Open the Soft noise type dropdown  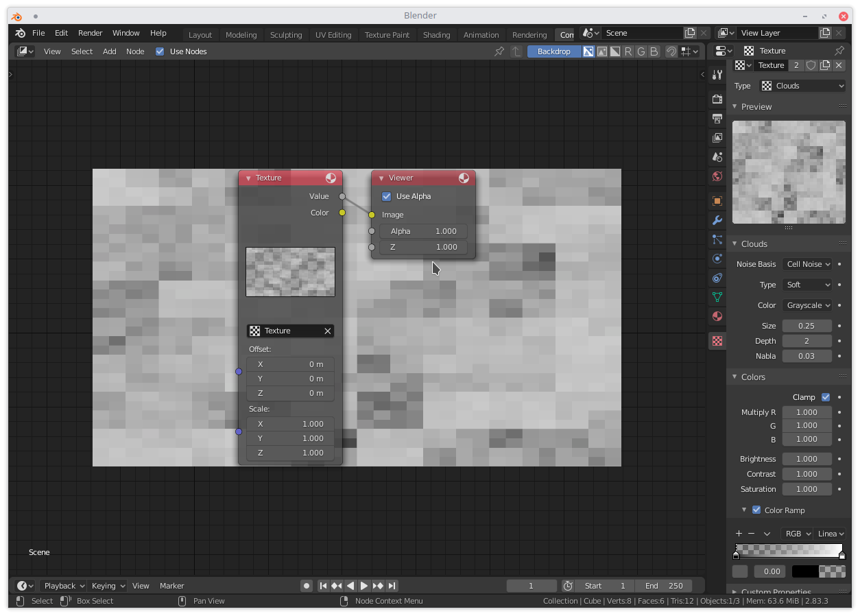(x=807, y=285)
